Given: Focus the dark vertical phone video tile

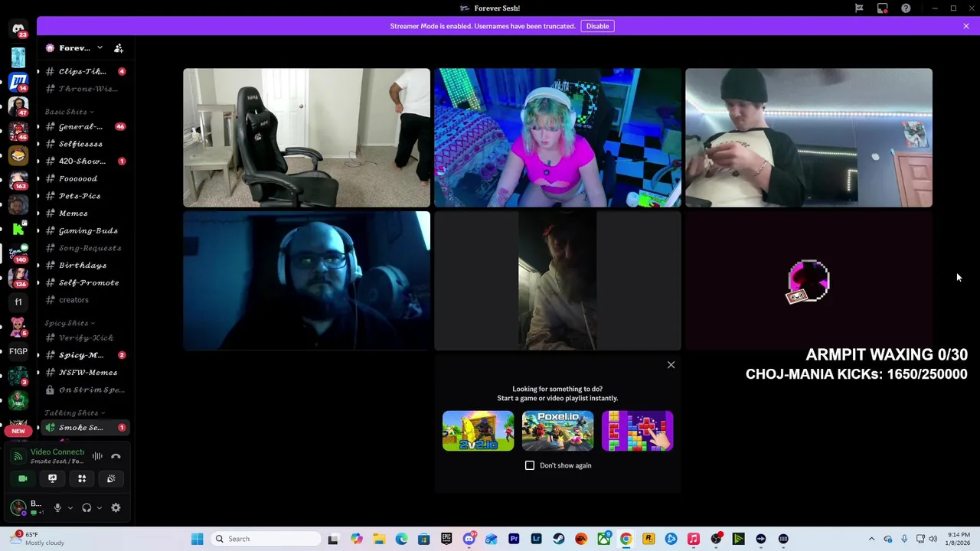Looking at the screenshot, I should 557,281.
